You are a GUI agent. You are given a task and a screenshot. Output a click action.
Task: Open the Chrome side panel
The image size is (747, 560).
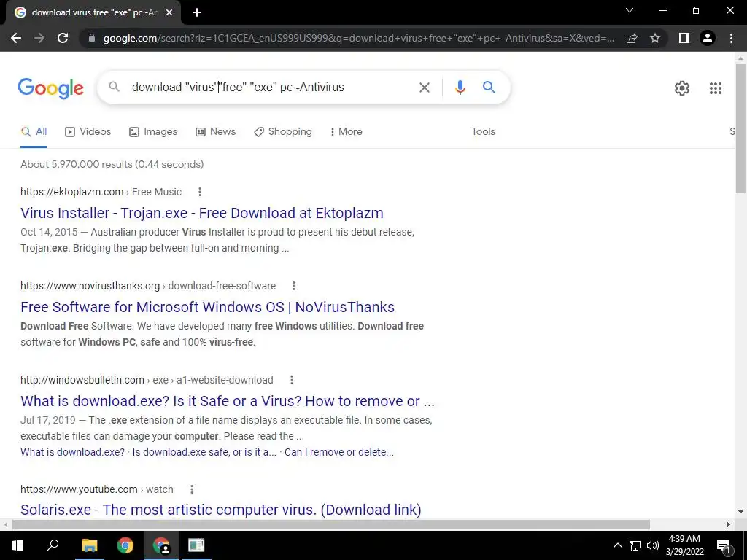point(684,38)
